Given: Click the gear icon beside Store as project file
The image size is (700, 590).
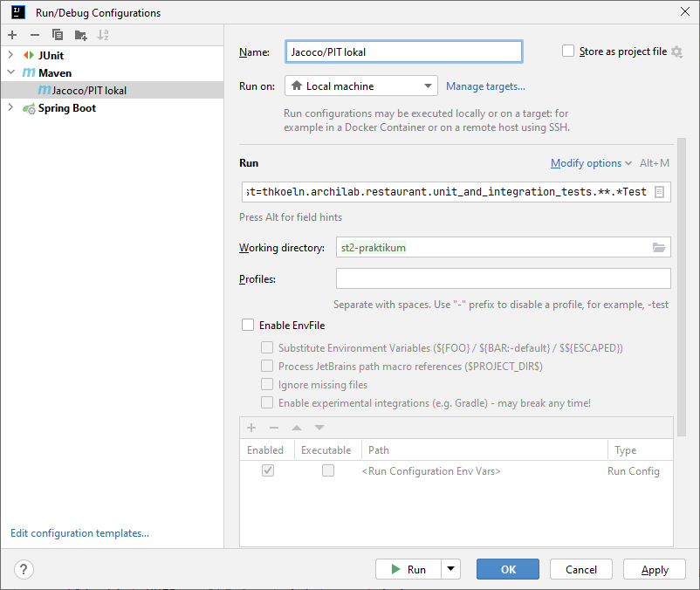Looking at the screenshot, I should click(x=676, y=51).
